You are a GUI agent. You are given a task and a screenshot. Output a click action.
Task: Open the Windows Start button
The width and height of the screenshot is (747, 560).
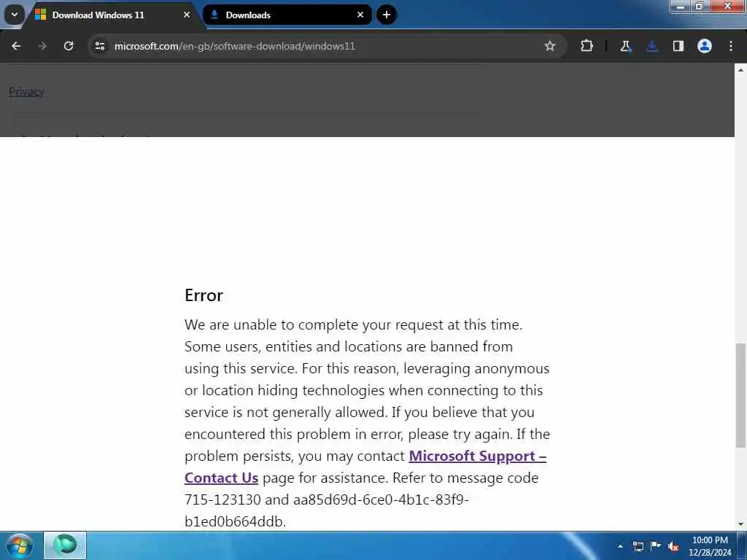click(x=20, y=545)
